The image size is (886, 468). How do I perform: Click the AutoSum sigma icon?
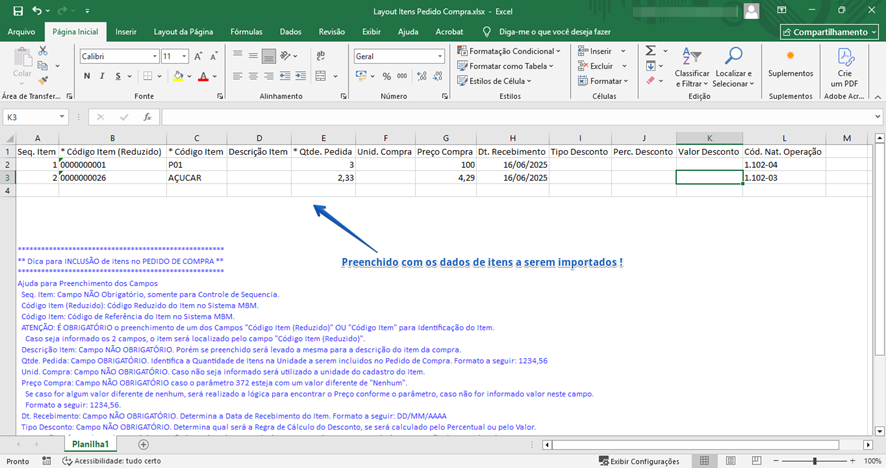point(651,51)
